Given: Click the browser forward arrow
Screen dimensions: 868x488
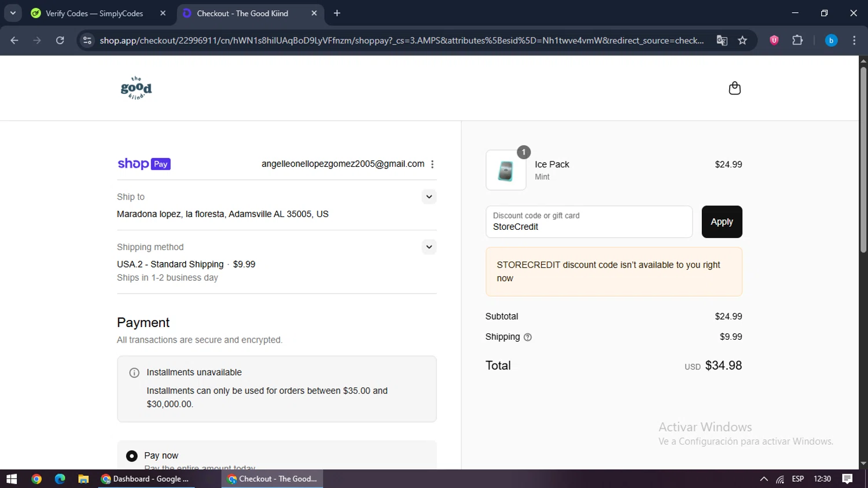Looking at the screenshot, I should click(x=37, y=41).
